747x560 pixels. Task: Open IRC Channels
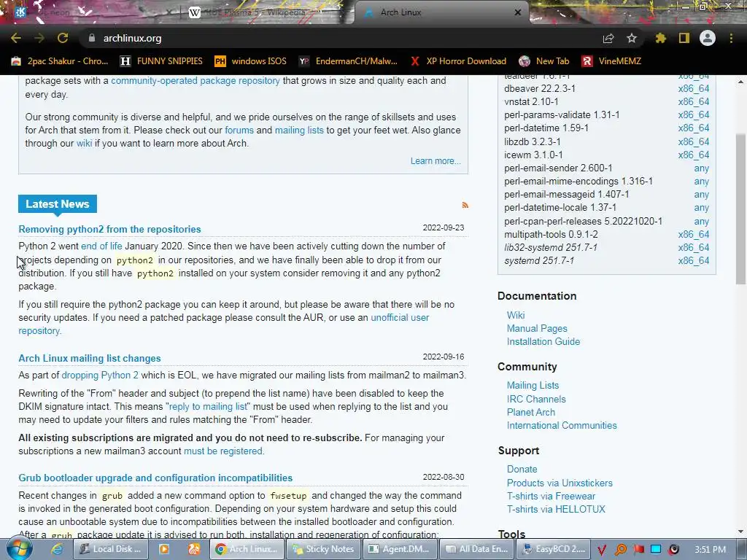tap(536, 399)
